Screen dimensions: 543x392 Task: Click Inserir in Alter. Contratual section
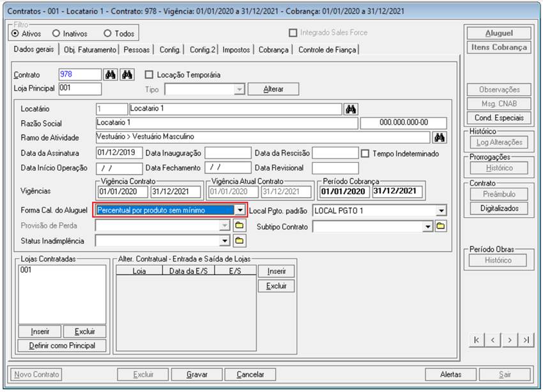pos(277,271)
